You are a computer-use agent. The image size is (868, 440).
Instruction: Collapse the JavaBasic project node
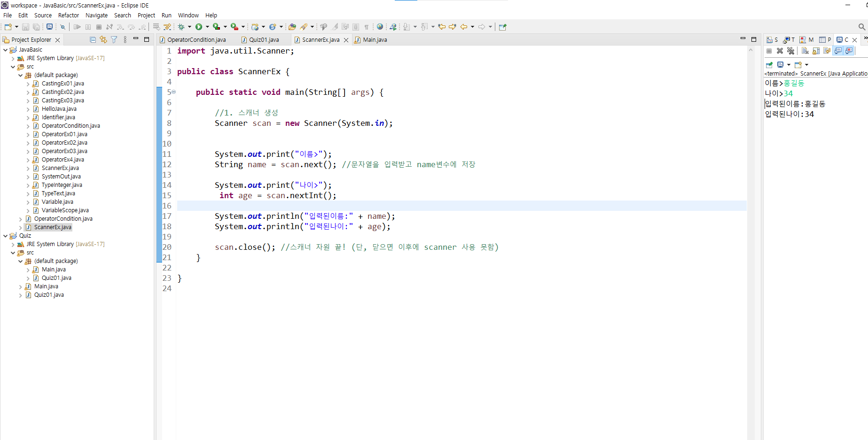click(x=5, y=50)
